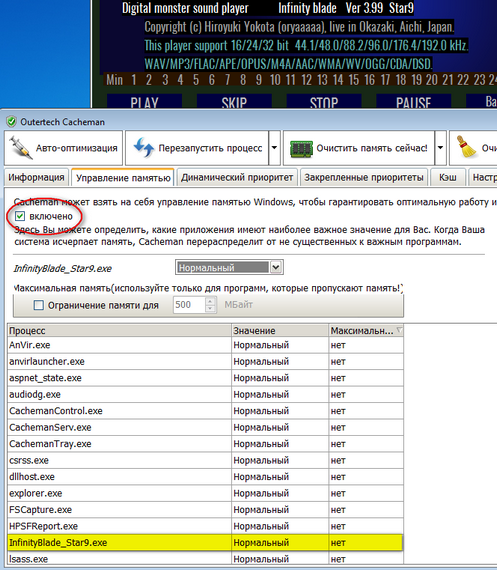Toggle the включено checkbox
This screenshot has width=497, height=570.
pos(20,216)
